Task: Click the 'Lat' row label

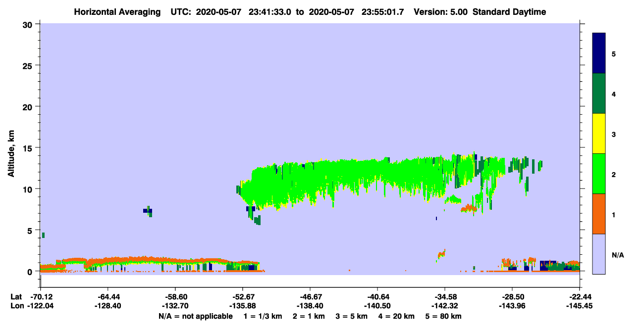Action: click(16, 296)
